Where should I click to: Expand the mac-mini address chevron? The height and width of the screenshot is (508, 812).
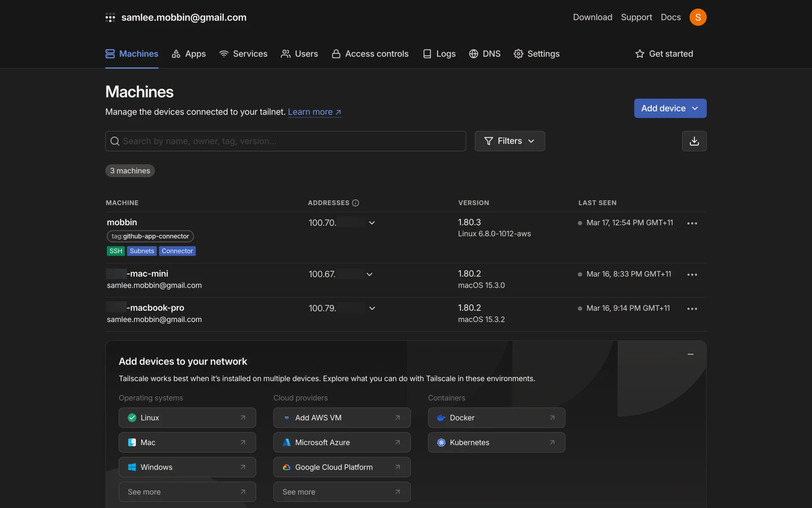pyautogui.click(x=369, y=274)
